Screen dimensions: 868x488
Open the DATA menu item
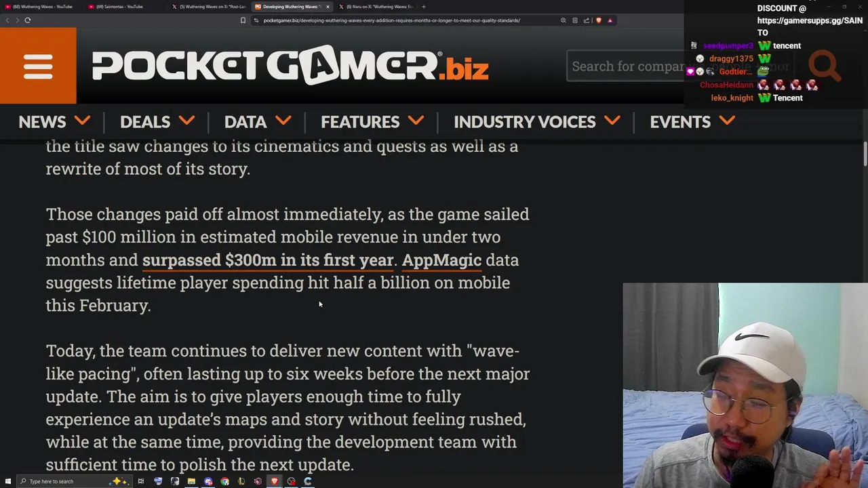pyautogui.click(x=245, y=122)
